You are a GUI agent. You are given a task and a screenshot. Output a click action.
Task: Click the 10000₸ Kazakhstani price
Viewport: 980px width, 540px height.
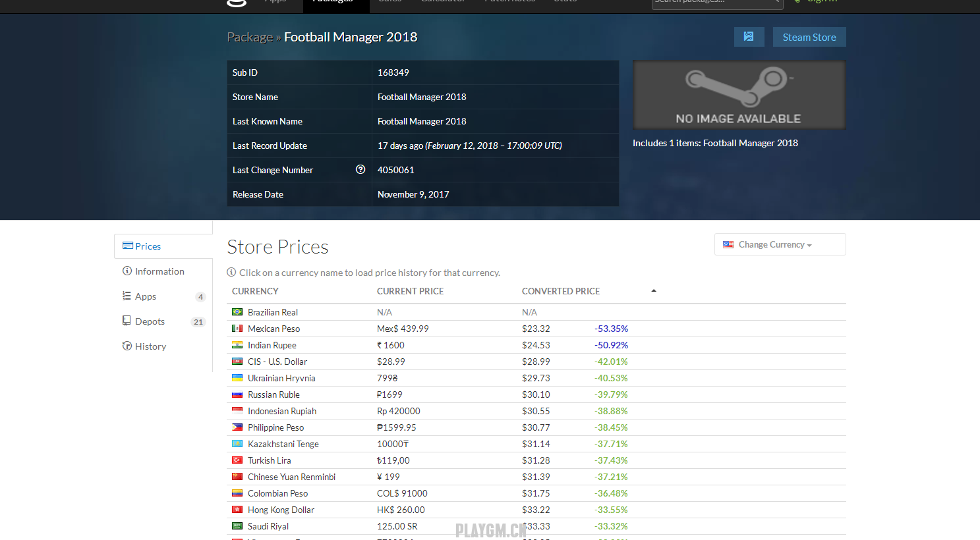click(393, 444)
